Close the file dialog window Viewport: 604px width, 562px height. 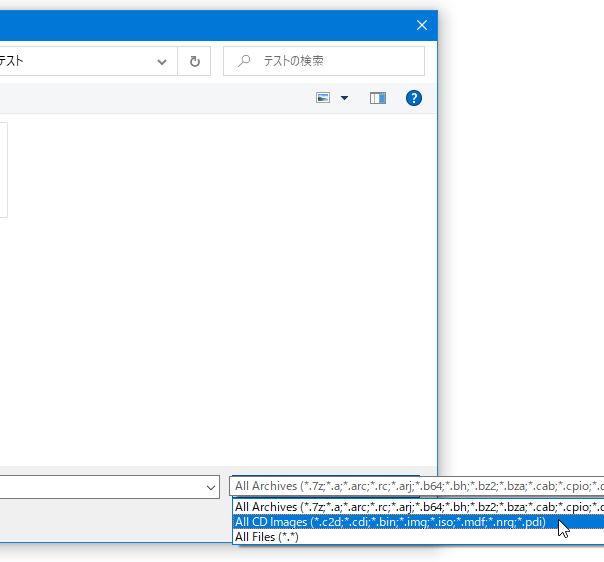422,25
